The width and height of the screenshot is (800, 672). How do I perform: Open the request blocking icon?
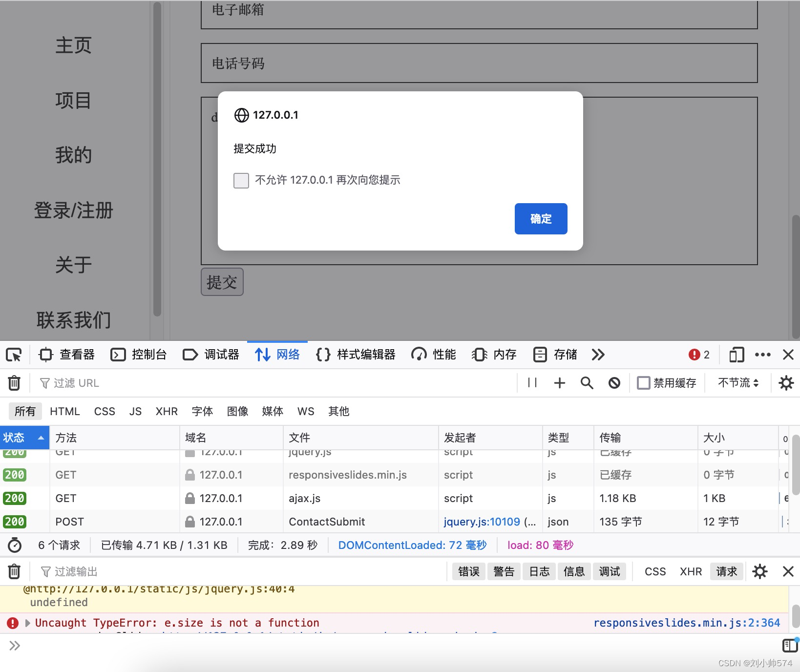pyautogui.click(x=614, y=383)
